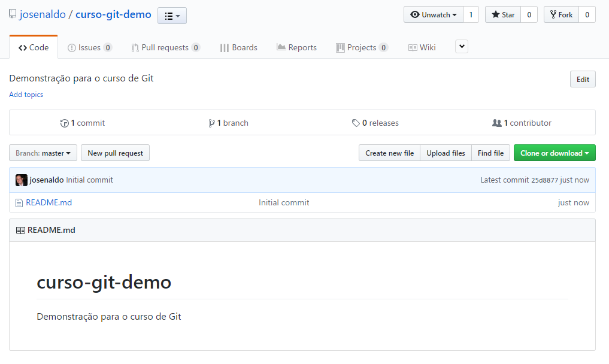Screen dimensions: 609x364
Task: Open the Boards tab
Action: click(x=238, y=47)
